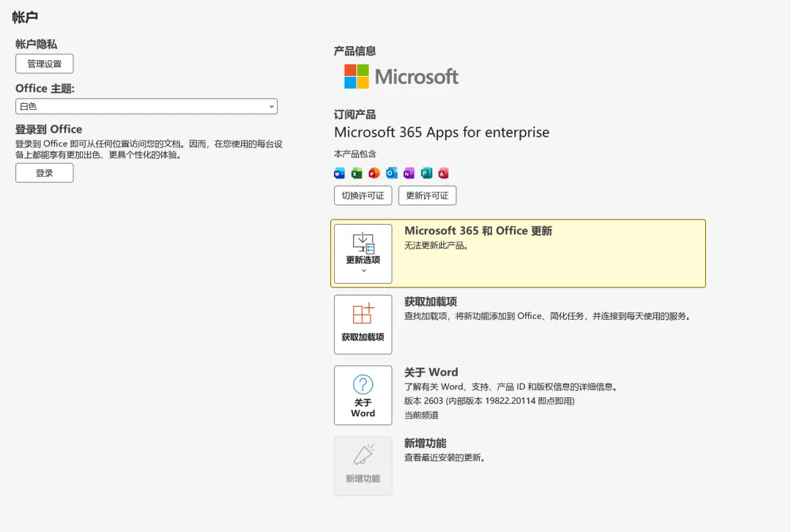This screenshot has width=791, height=532.
Task: Click the 了解有关 Word description text
Action: click(511, 387)
